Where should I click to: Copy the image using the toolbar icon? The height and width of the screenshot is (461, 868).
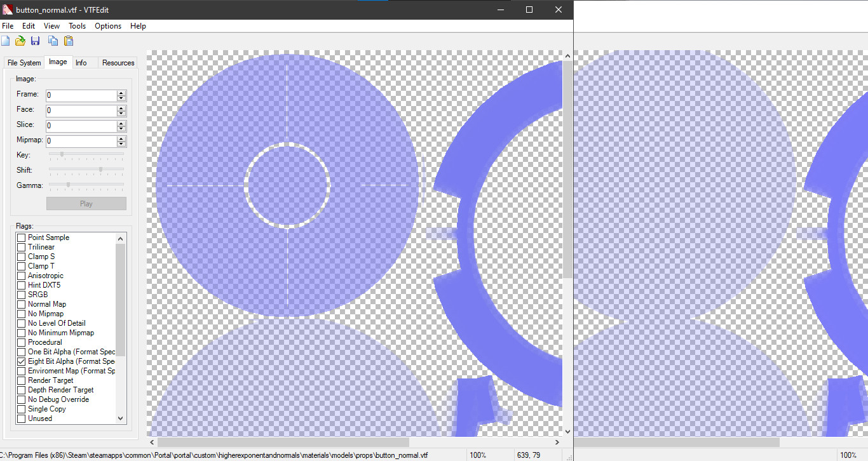click(53, 40)
